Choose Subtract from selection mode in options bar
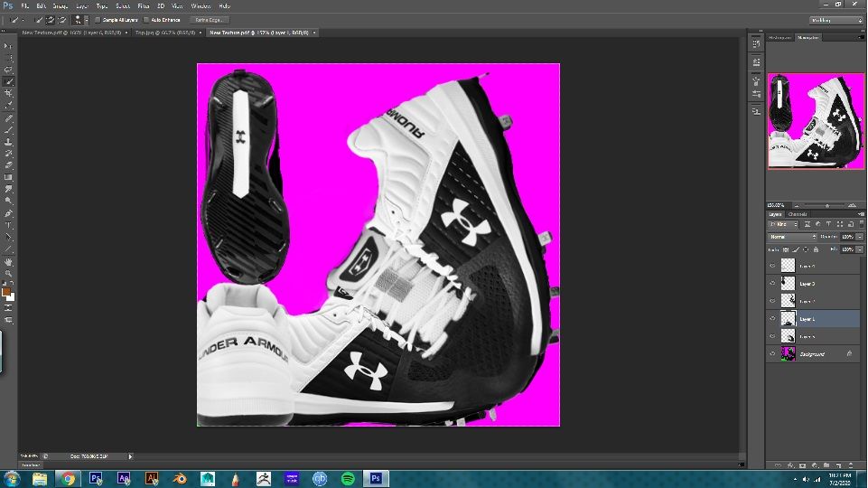 coord(62,20)
